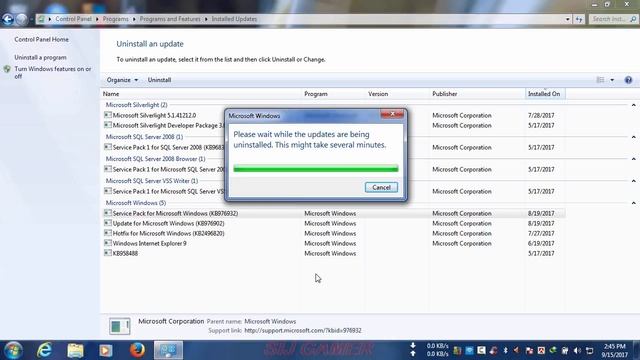Viewport: 640px width, 360px height.
Task: Change the view with the view icon
Action: (x=600, y=80)
